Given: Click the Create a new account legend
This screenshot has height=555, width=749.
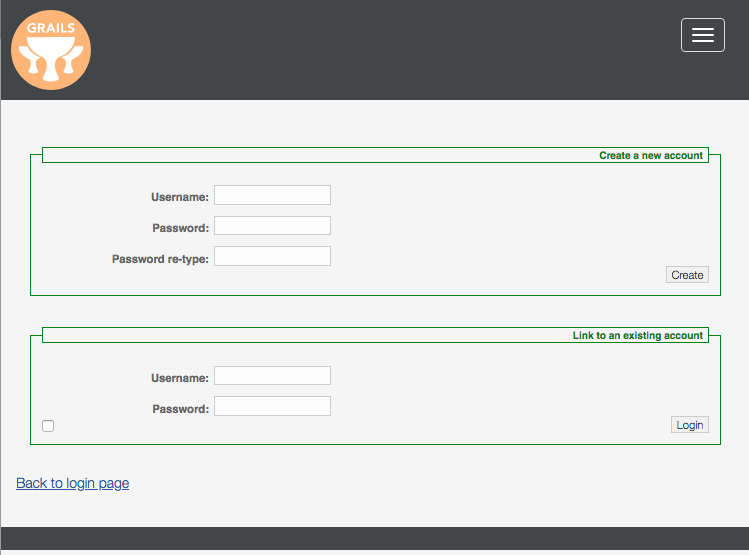Looking at the screenshot, I should (x=650, y=155).
